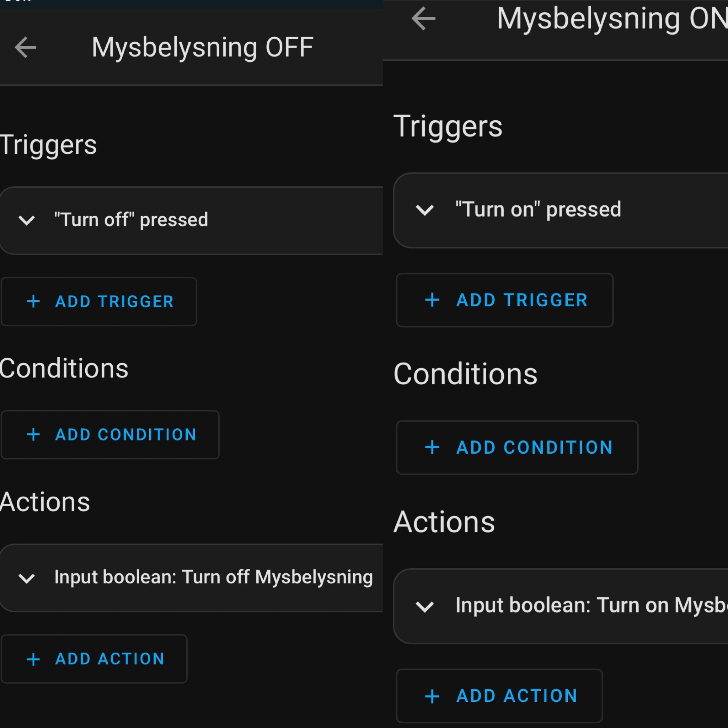Add a condition to the OFF automation
The width and height of the screenshot is (728, 728).
coord(110,434)
